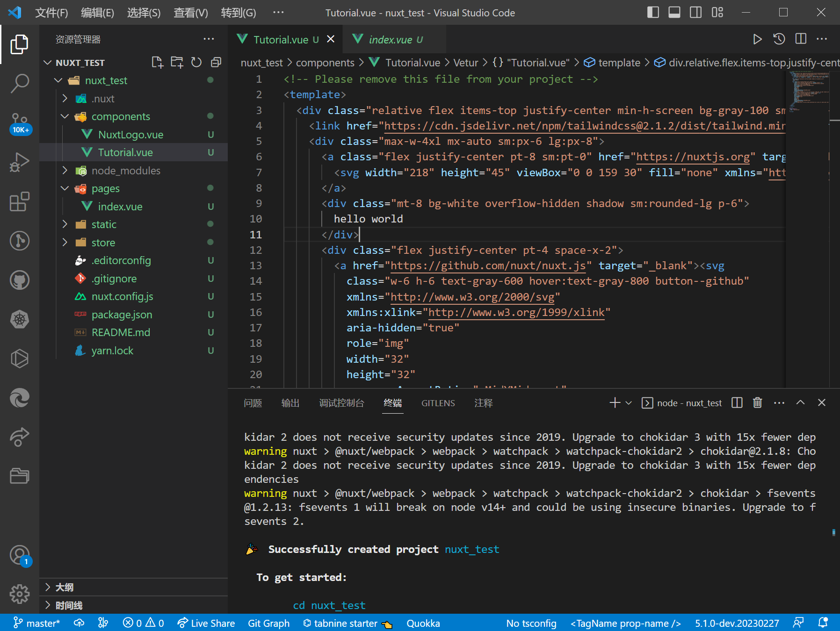Close the terminal panel
Screen dimensions: 840x631
click(x=822, y=402)
